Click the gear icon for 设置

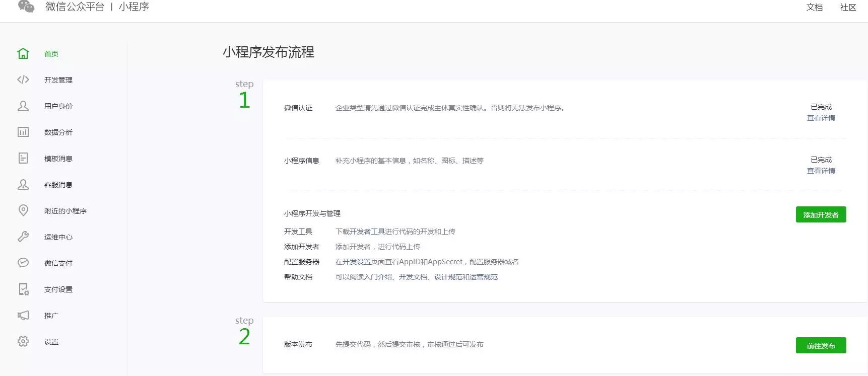23,341
